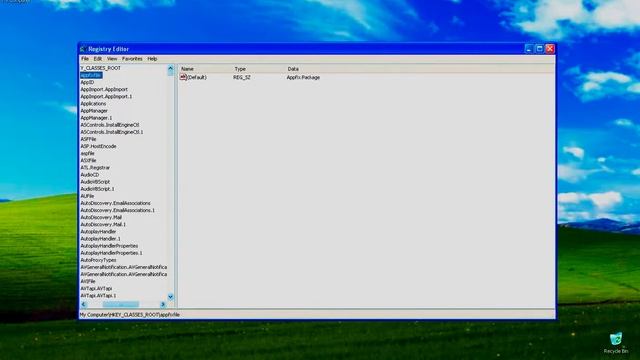Select the AutoplayHandler.1 key

[100, 238]
